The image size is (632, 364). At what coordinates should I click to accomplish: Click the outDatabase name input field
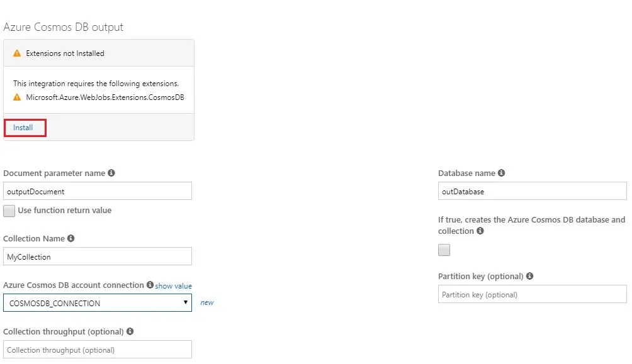click(x=532, y=191)
